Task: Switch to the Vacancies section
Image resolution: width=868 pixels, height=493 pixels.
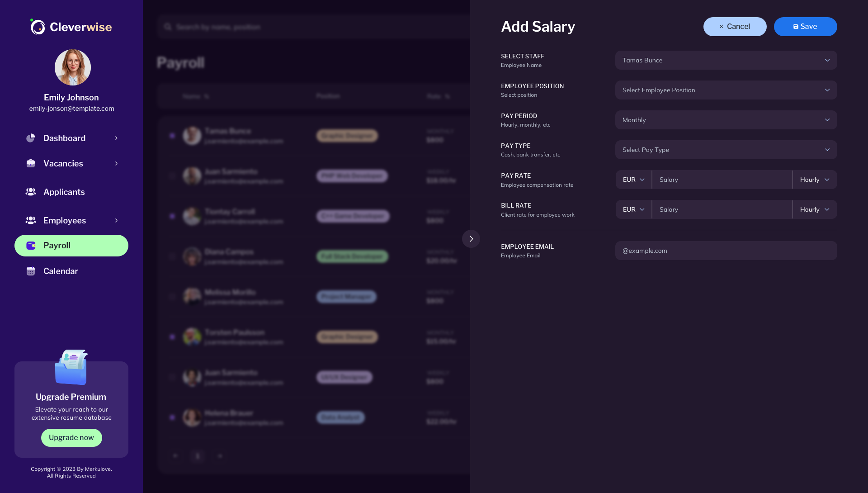Action: tap(63, 163)
